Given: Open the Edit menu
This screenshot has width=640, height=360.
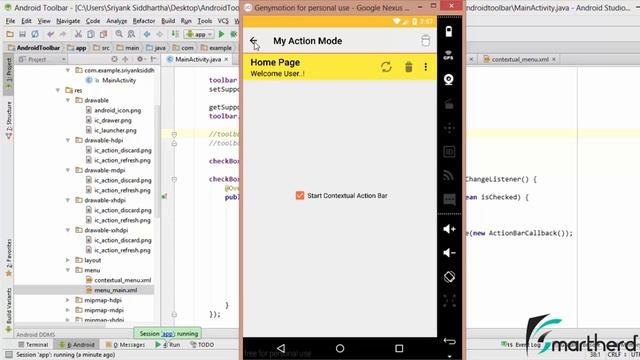Looking at the screenshot, I should click(26, 21).
